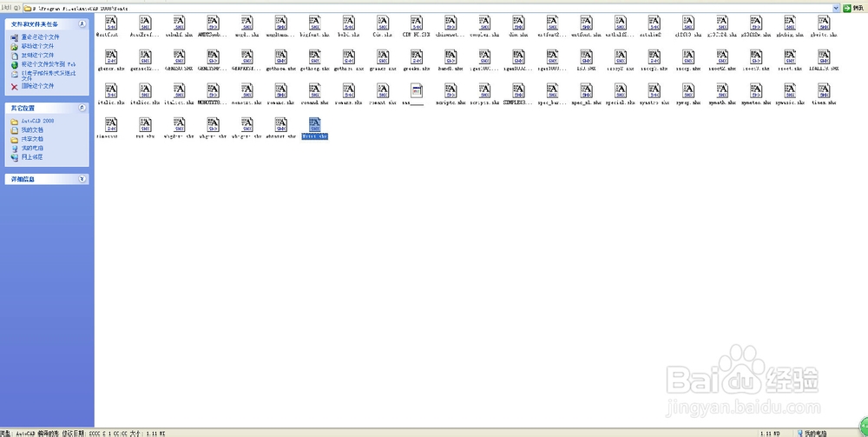Image resolution: width=868 pixels, height=437 pixels.
Task: Open the address bar dropdown arrow
Action: 836,9
